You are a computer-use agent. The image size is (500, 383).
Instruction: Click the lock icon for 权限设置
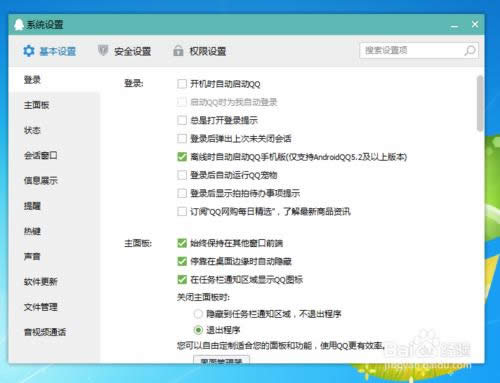coord(178,51)
